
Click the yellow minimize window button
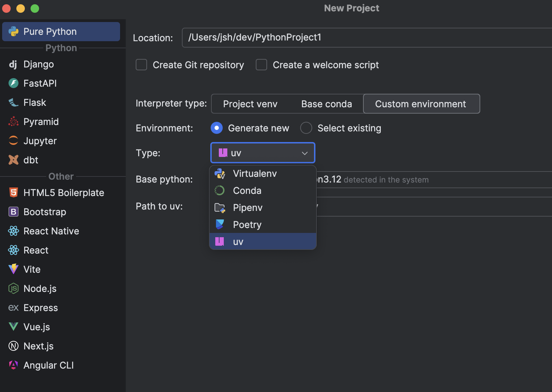click(21, 9)
